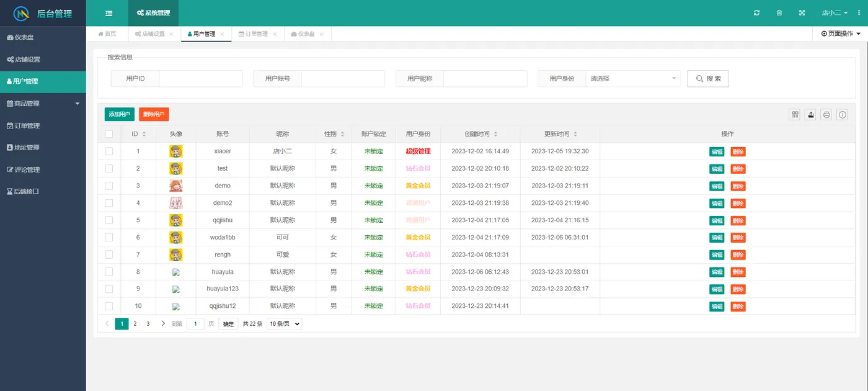Expand the 商品管理 sidebar menu
Screen dimensions: 868x391
(x=43, y=104)
